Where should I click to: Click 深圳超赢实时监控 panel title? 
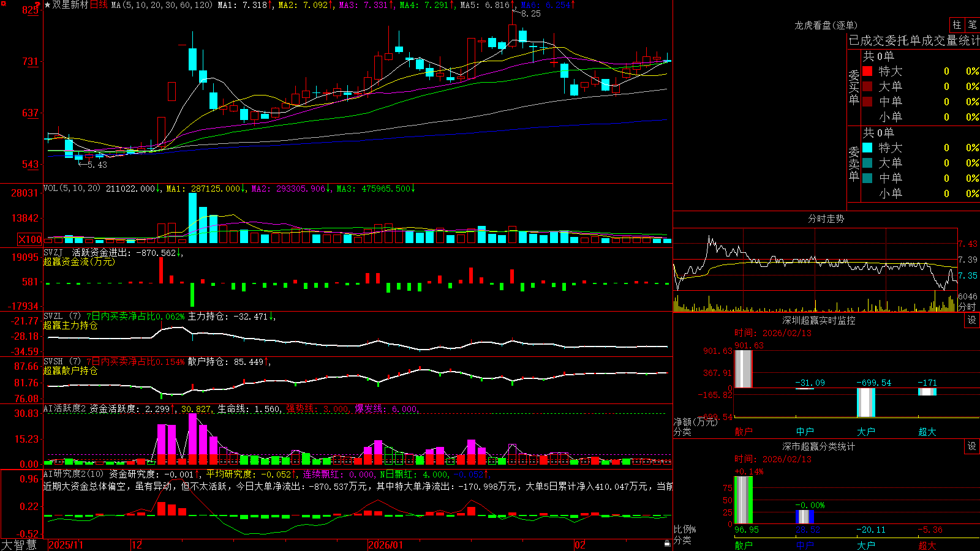pos(819,320)
